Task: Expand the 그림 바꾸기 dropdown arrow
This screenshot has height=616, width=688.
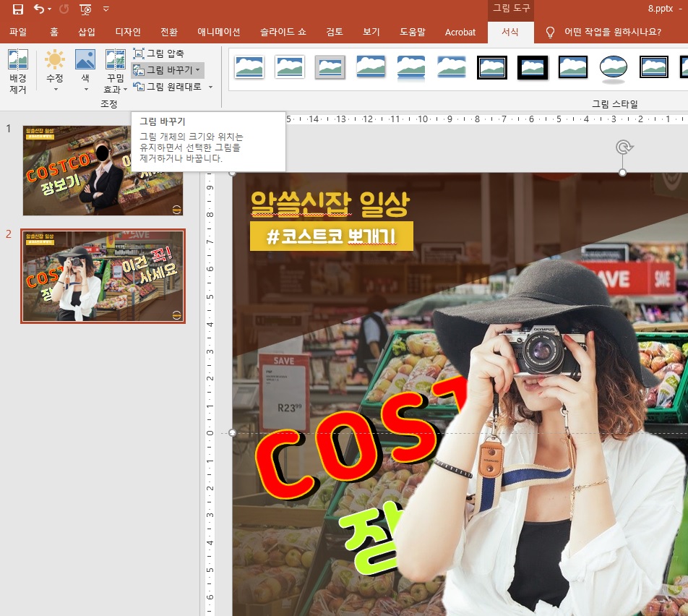Action: (x=198, y=70)
